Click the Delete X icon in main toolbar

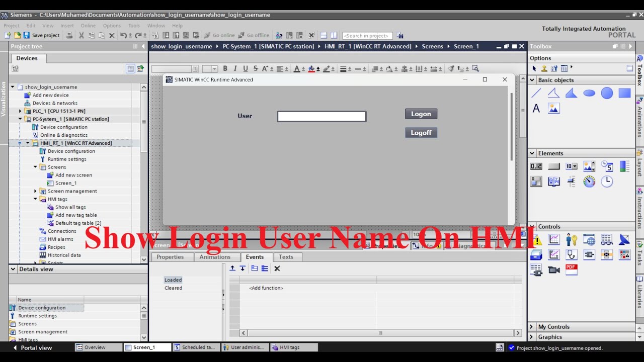(112, 35)
